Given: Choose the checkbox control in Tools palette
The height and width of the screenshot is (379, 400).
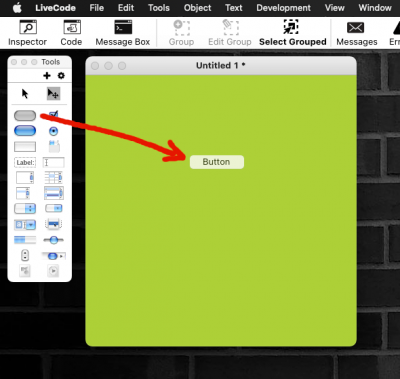Looking at the screenshot, I should (x=53, y=115).
